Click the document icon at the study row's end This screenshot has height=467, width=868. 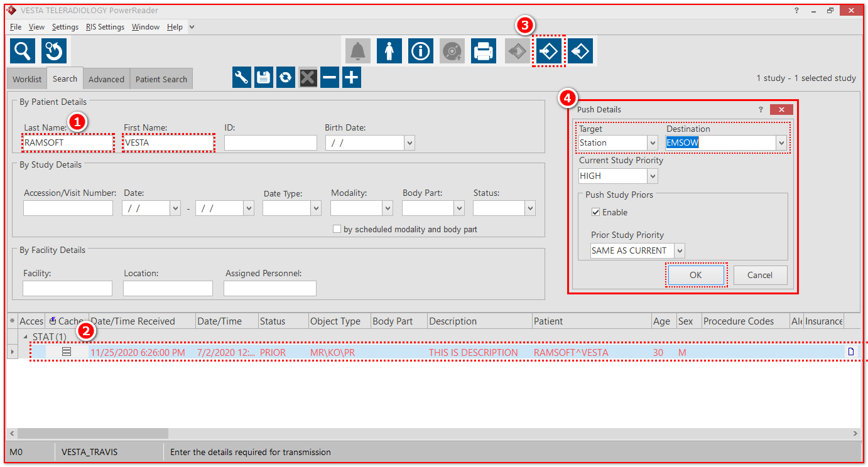point(851,352)
